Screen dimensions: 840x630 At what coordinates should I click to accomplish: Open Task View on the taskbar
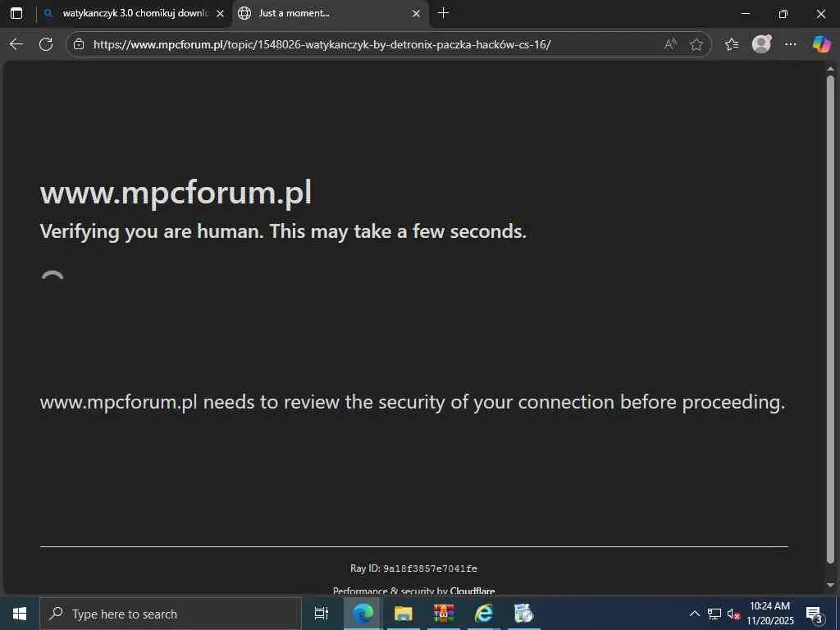[x=322, y=614]
